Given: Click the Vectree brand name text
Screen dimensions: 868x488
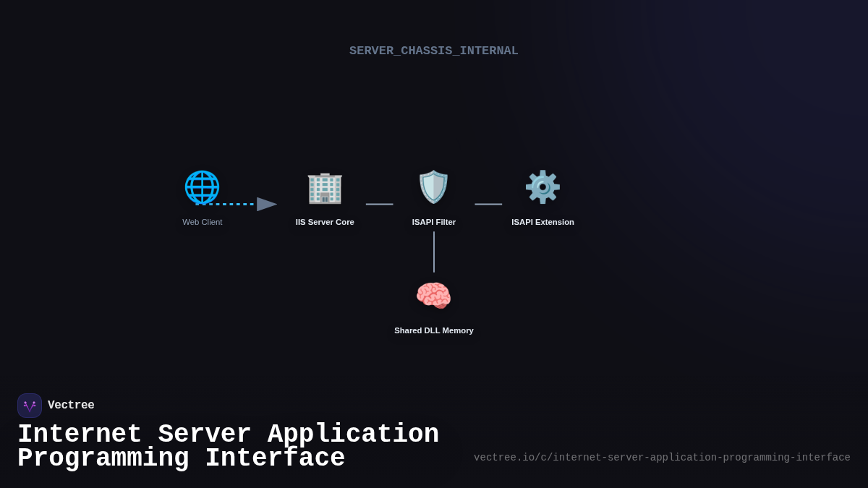Looking at the screenshot, I should click(x=71, y=405).
